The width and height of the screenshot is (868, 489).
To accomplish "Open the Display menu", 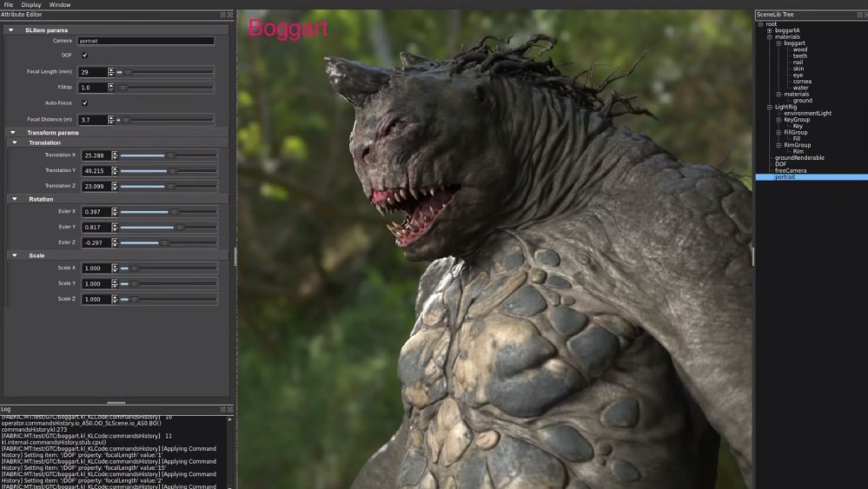I will coord(30,4).
